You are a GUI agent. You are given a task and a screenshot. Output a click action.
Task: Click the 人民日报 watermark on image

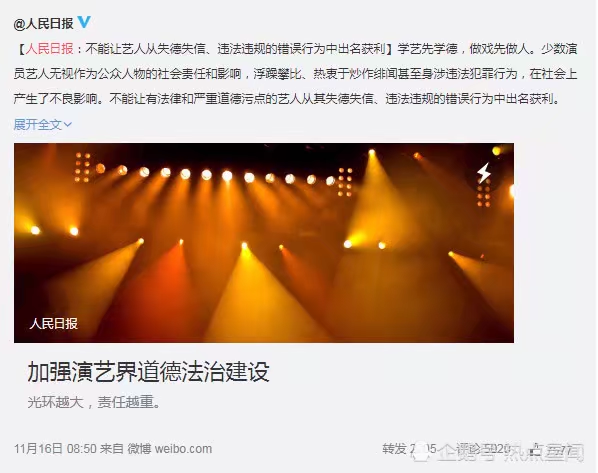[x=54, y=323]
